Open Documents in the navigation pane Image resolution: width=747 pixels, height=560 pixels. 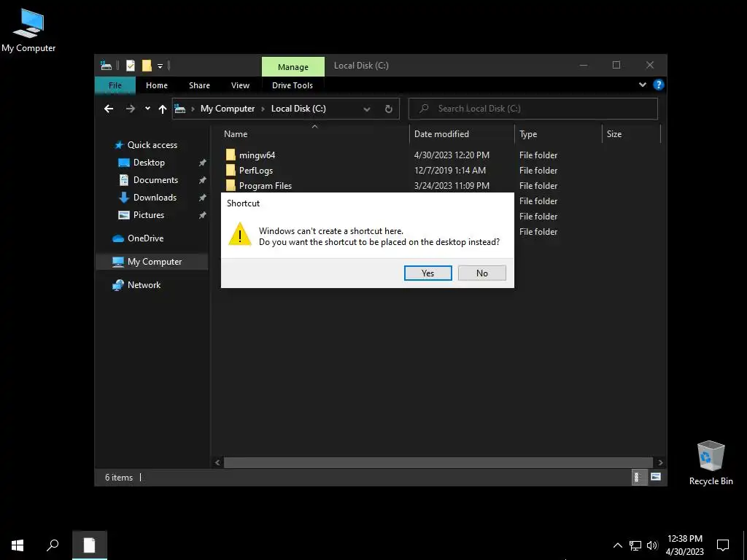coord(155,180)
